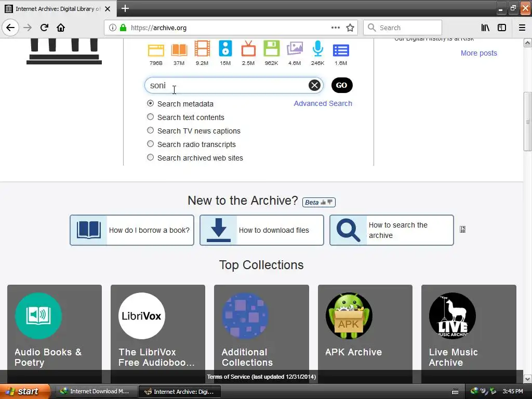The image size is (532, 399).
Task: Click the Firefox Search box
Action: (403, 28)
